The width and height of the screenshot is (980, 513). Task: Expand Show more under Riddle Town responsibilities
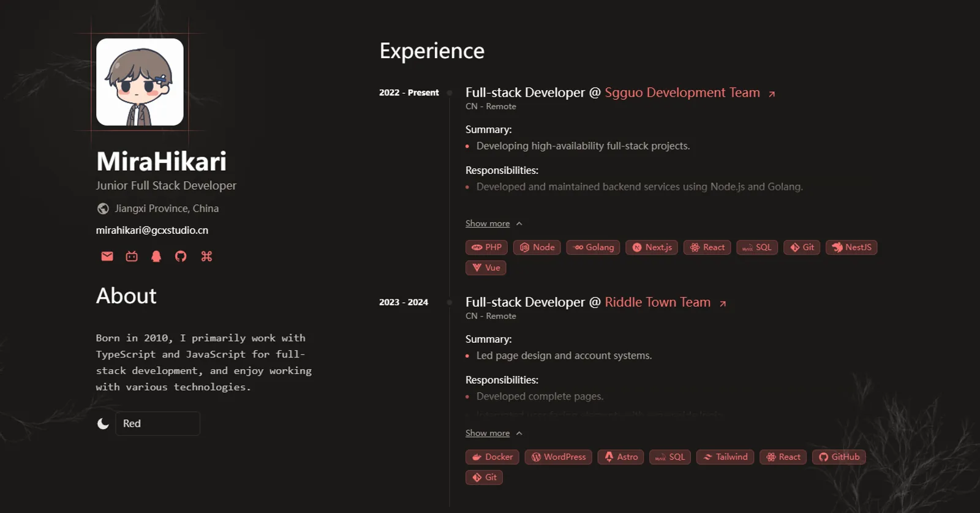point(488,433)
